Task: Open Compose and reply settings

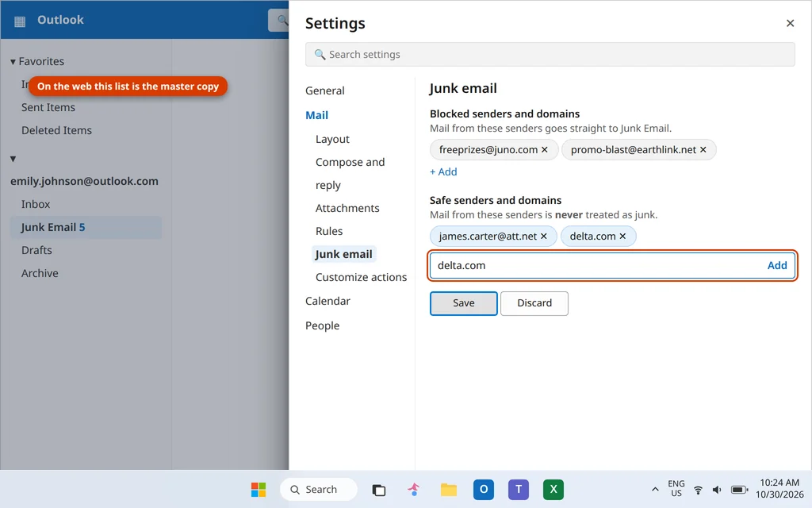Action: coord(350,174)
